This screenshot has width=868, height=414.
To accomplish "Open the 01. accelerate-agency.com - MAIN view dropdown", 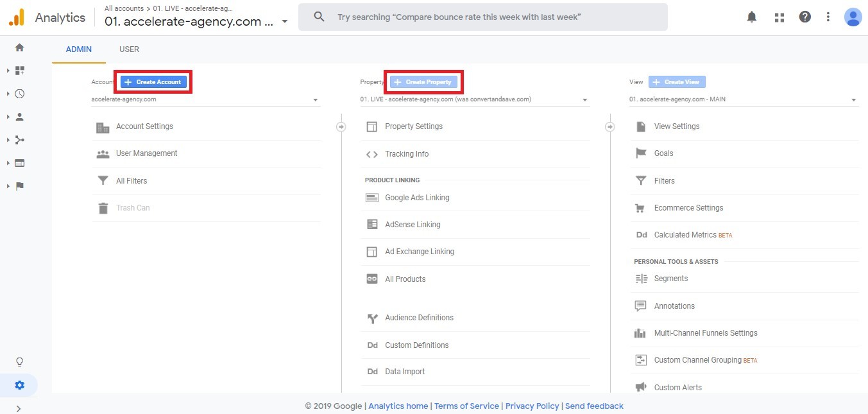I will point(744,99).
